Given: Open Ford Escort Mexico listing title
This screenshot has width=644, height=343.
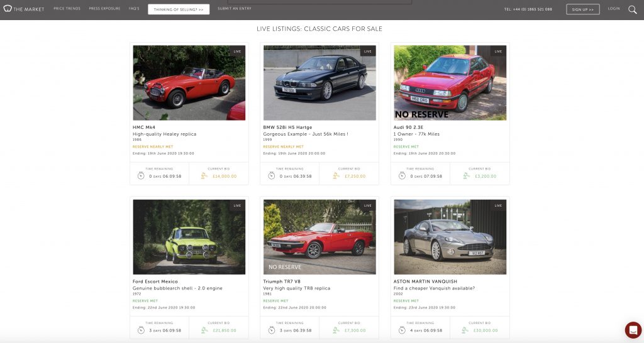Looking at the screenshot, I should [155, 281].
